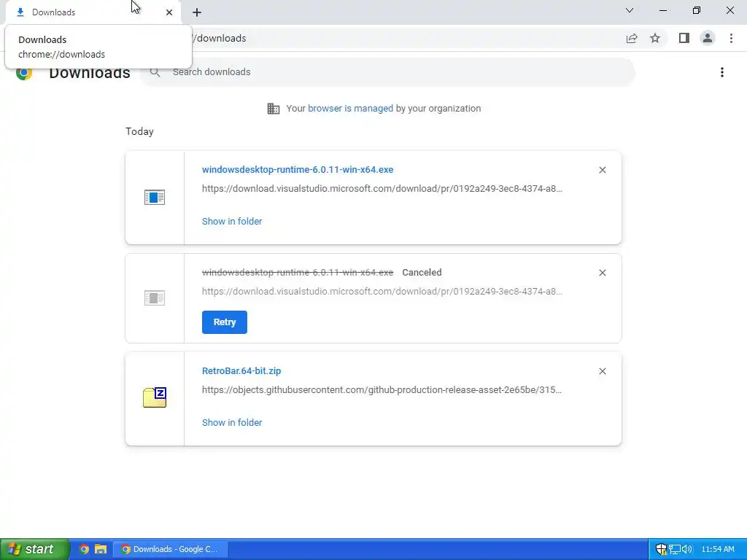Open first windowsdesktop-runtime-6.0.11-win-x64.exe link
The height and width of the screenshot is (560, 747).
[x=298, y=169]
